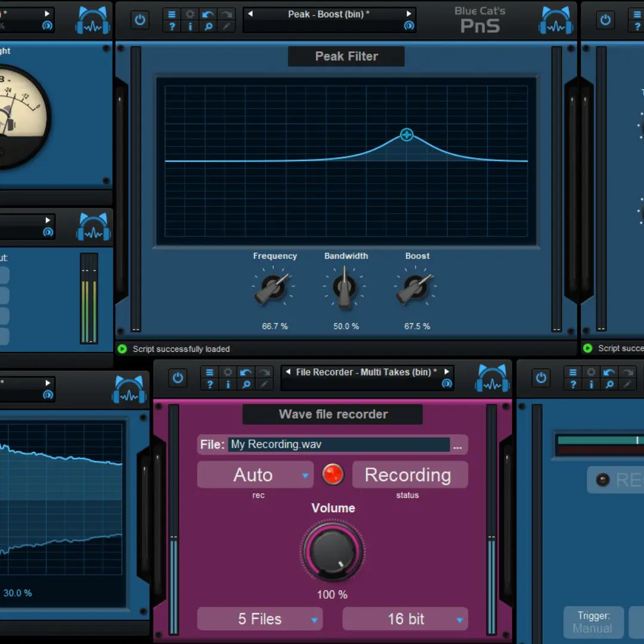Click skin icon below File Recorder preset arrow
The image size is (644, 644).
447,383
